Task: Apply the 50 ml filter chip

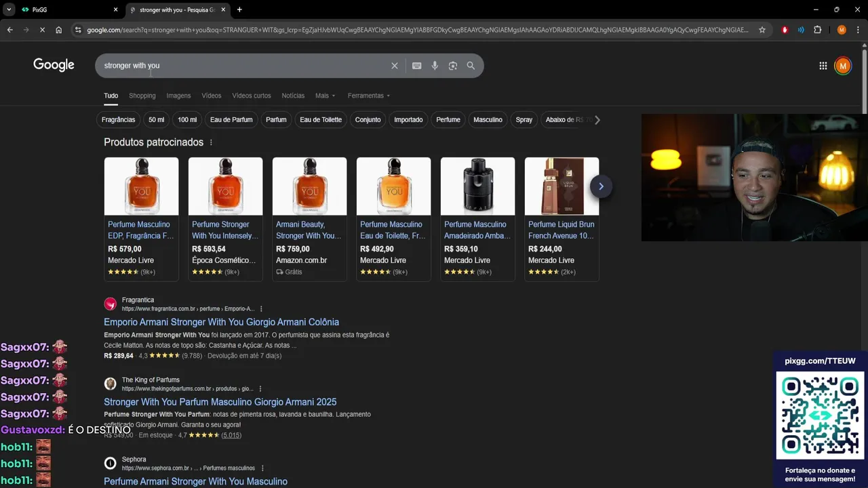Action: 156,120
